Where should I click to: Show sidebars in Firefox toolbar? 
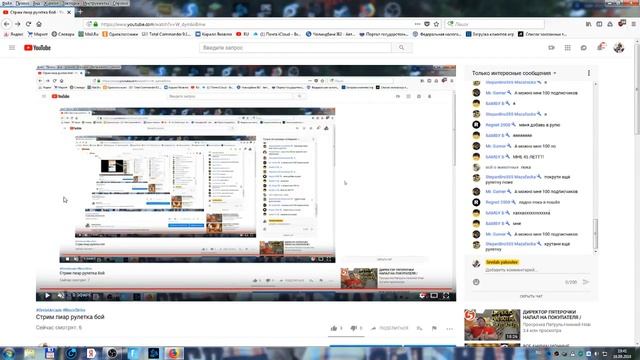click(x=599, y=24)
